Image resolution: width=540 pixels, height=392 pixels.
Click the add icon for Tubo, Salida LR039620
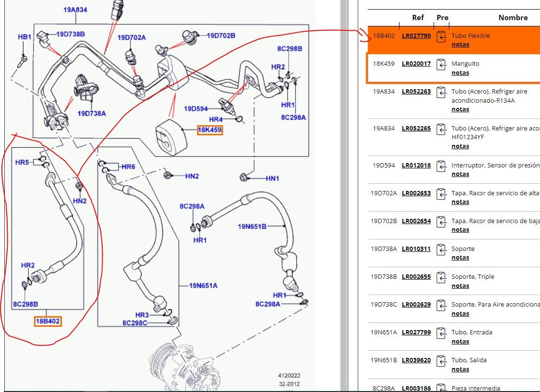tap(442, 361)
